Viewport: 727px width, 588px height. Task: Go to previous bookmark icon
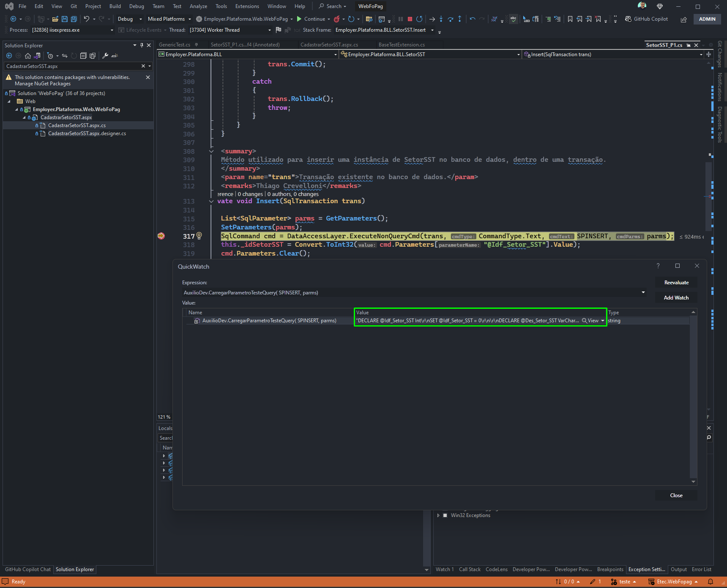579,19
